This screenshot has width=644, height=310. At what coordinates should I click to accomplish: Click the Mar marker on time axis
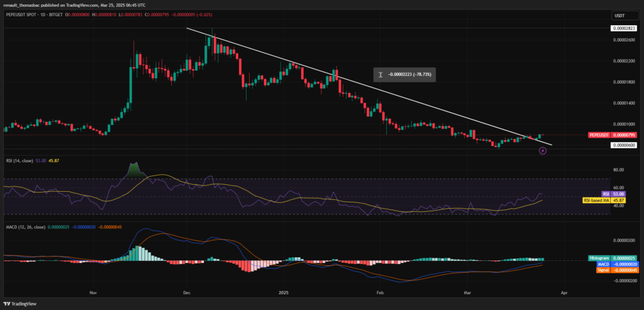469,292
